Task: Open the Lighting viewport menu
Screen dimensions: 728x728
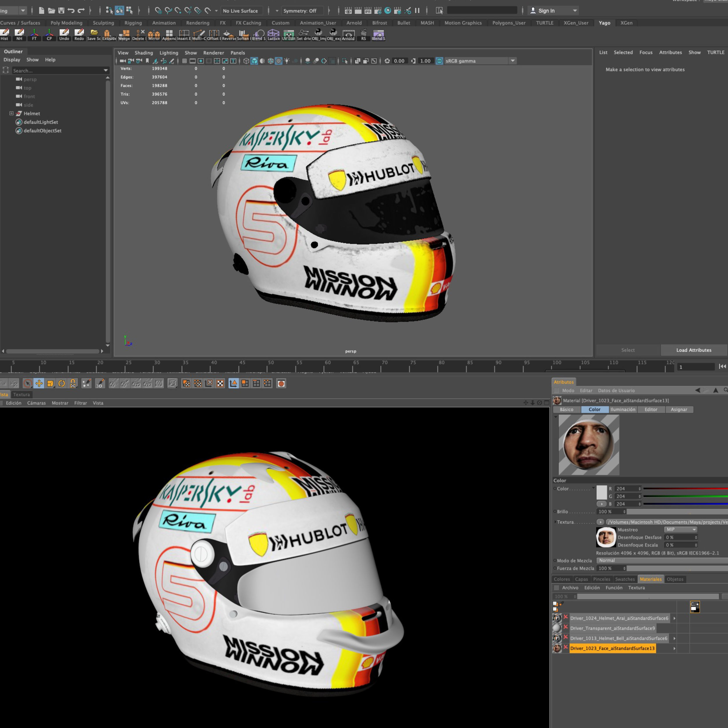Action: [168, 53]
